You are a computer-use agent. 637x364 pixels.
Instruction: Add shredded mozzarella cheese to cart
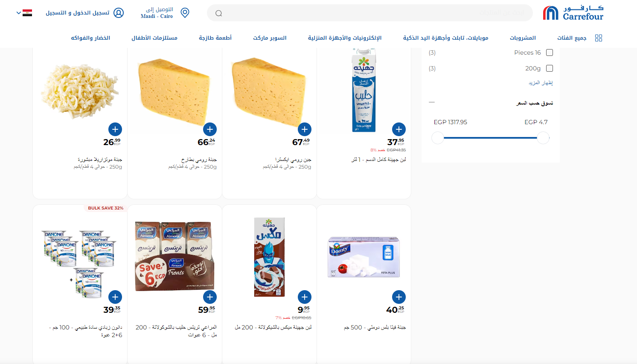pos(115,129)
